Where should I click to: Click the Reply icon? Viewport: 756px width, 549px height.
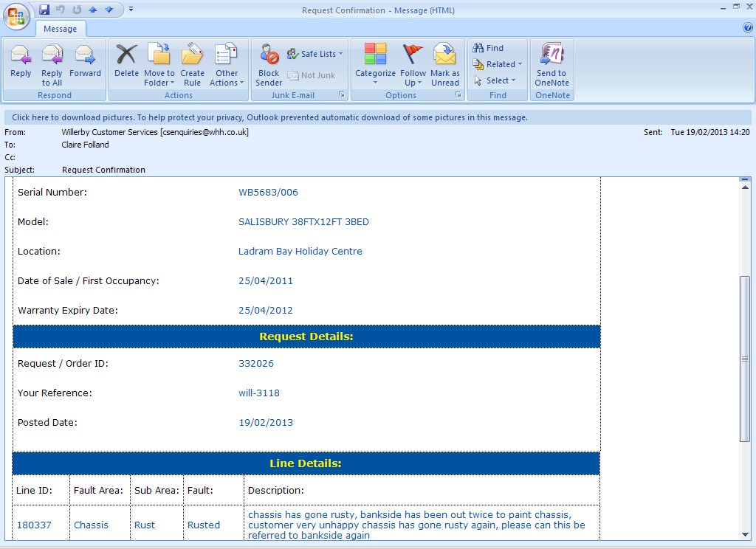point(21,62)
